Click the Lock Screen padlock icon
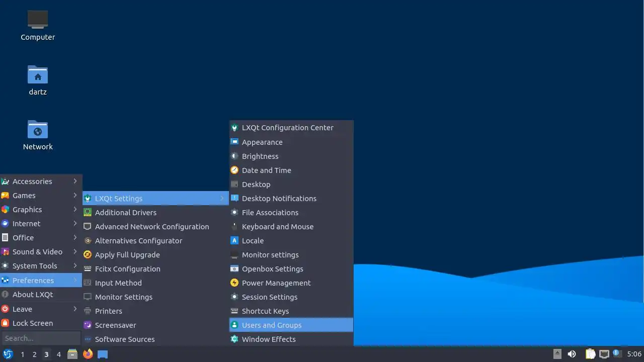Viewport: 644px width, 362px height. (x=5, y=323)
